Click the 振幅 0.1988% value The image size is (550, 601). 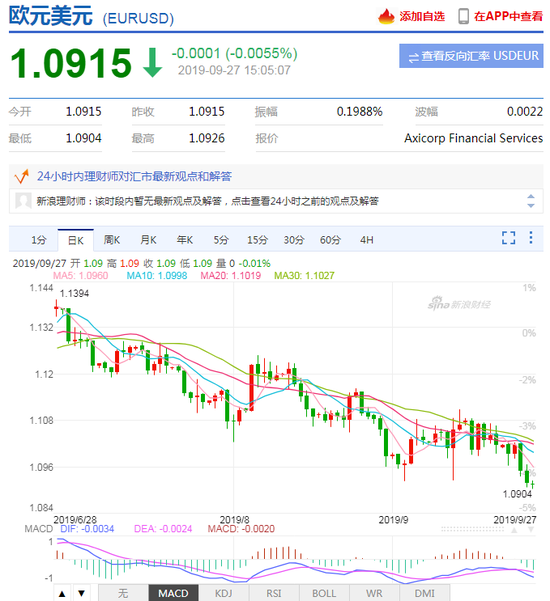[360, 112]
